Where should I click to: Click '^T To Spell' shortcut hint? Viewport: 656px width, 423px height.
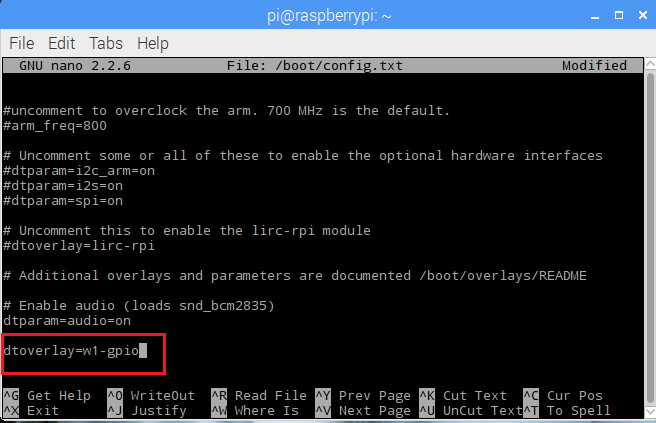point(567,411)
